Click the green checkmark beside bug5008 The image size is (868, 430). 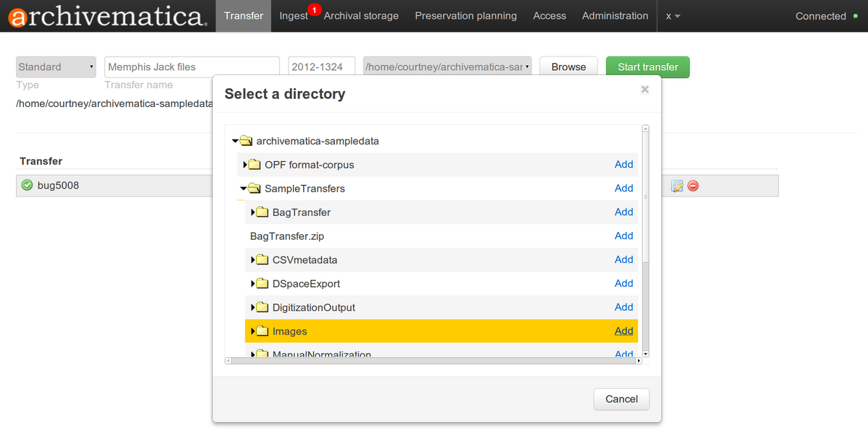(x=25, y=185)
